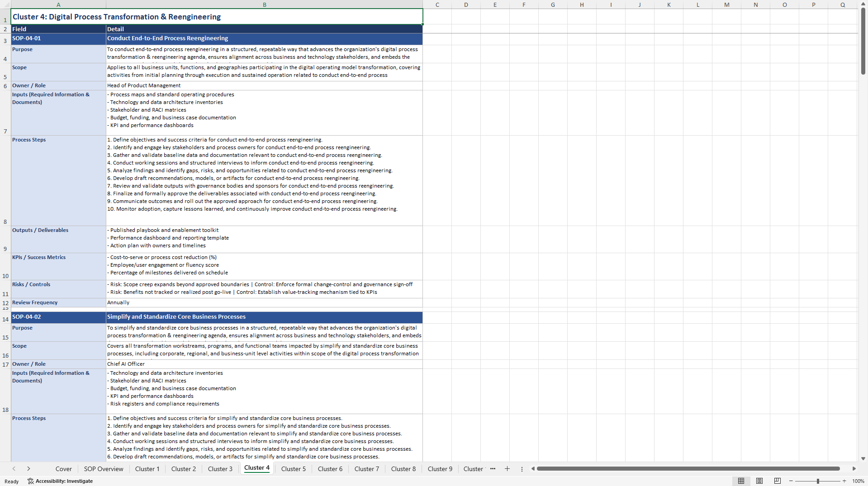
Task: Click the 'SOP-04-02' cell
Action: (58, 317)
